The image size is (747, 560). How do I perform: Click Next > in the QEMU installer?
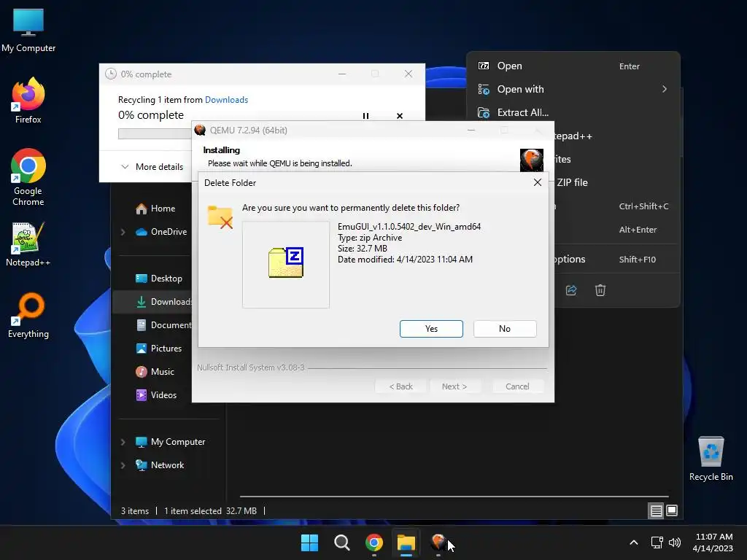(454, 386)
